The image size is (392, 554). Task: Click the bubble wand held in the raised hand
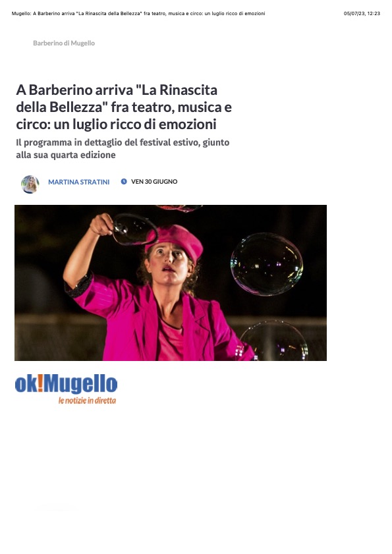[134, 230]
